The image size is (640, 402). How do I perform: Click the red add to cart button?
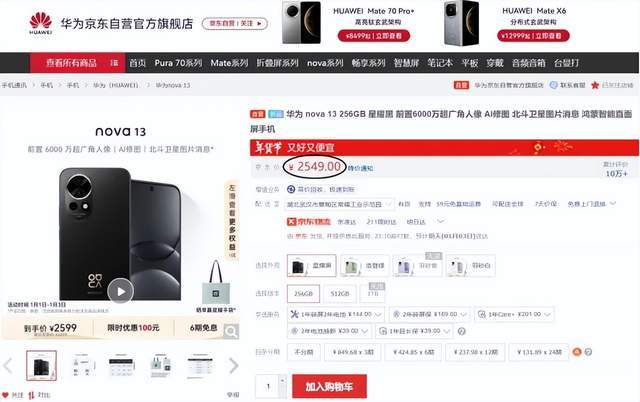click(329, 386)
